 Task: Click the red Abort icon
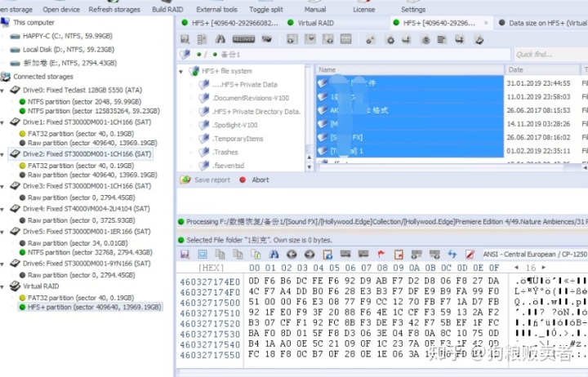(x=243, y=180)
